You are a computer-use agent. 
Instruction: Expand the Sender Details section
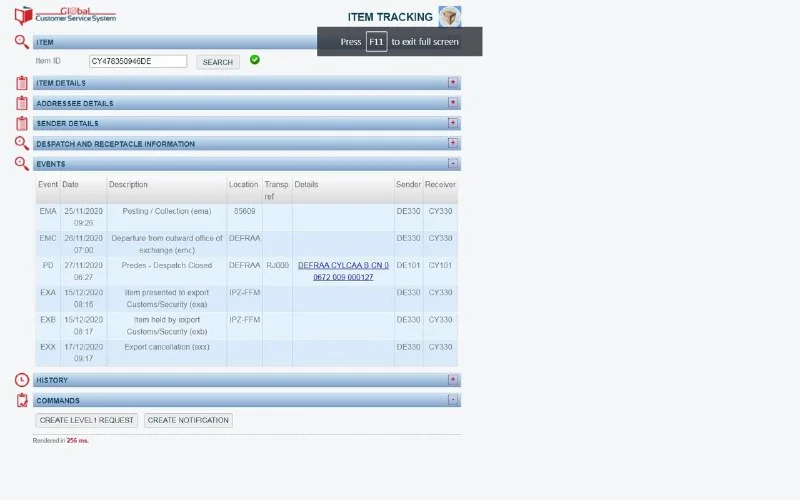click(x=453, y=123)
